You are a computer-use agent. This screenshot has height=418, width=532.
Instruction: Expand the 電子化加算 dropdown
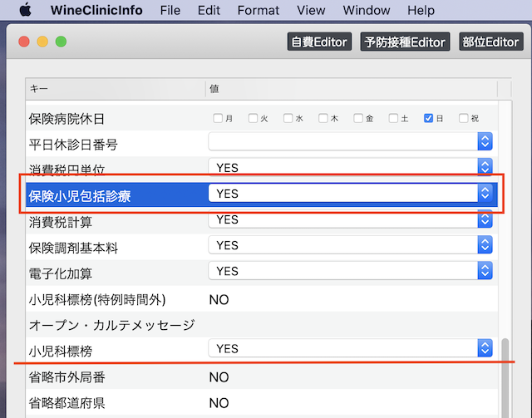[x=485, y=271]
